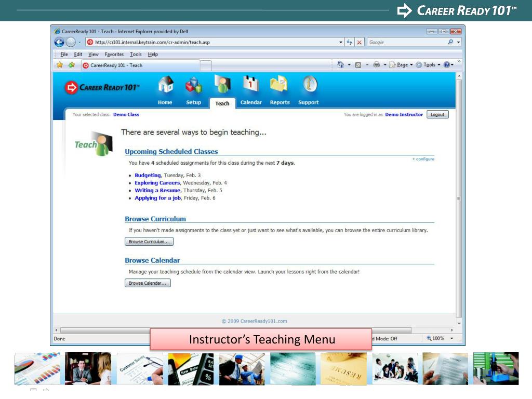Stop loading with the red X icon

(x=360, y=43)
